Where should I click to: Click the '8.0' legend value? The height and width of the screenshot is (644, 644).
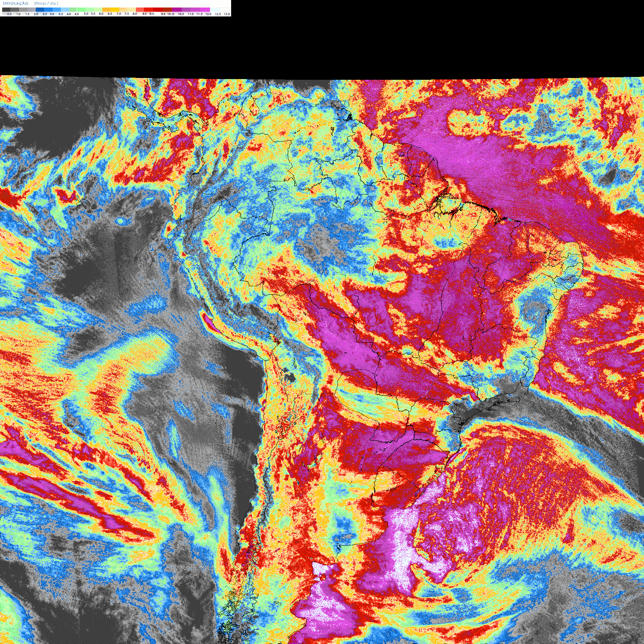tap(135, 14)
